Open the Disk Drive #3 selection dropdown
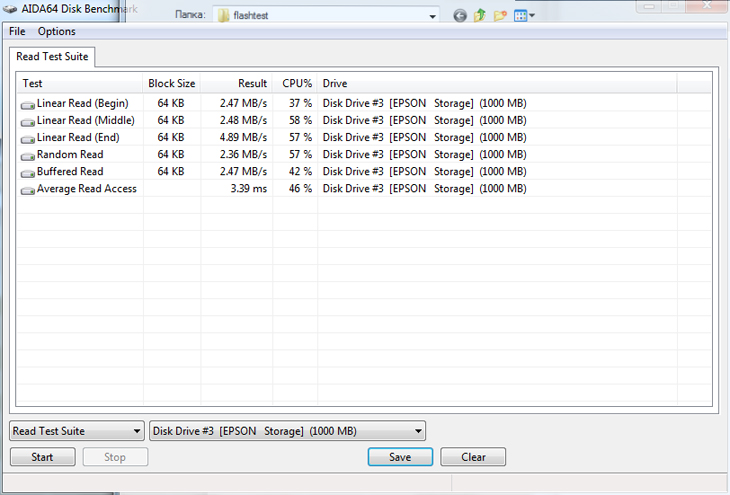Screen dimensions: 730x495 287,431
